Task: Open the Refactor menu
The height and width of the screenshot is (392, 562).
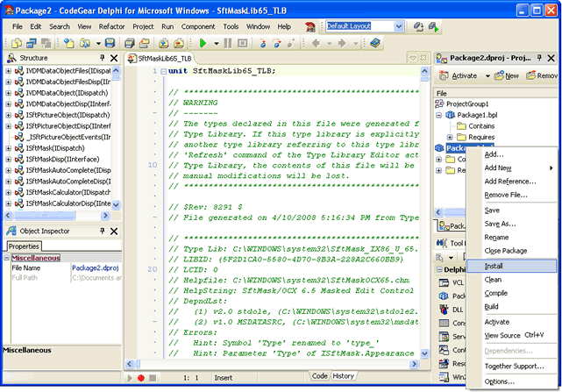Action: (x=111, y=26)
